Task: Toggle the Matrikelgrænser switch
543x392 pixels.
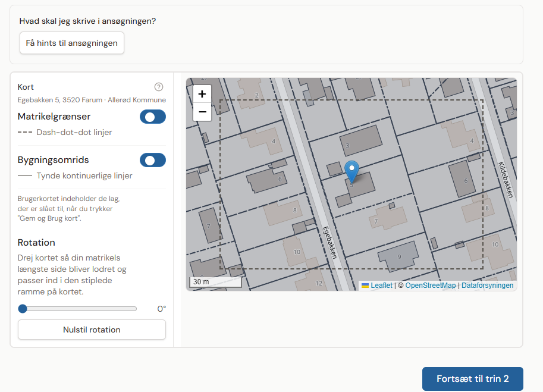Action: point(153,117)
